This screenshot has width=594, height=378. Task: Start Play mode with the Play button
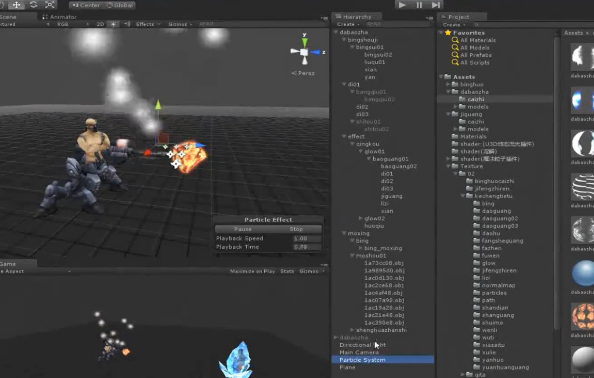point(402,5)
